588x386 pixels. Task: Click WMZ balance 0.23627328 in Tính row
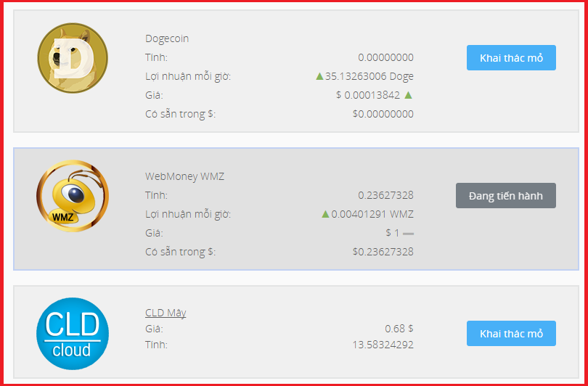tap(385, 195)
